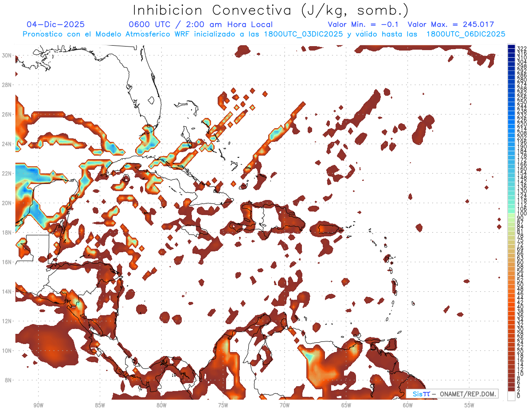Click the colorbar label '0'
This screenshot has width=532, height=411.
(519, 396)
